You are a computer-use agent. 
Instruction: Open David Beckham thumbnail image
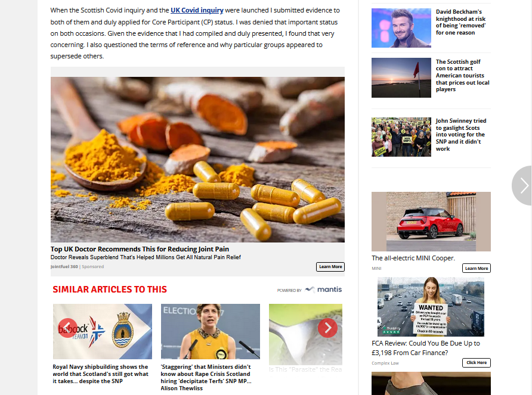coord(401,28)
